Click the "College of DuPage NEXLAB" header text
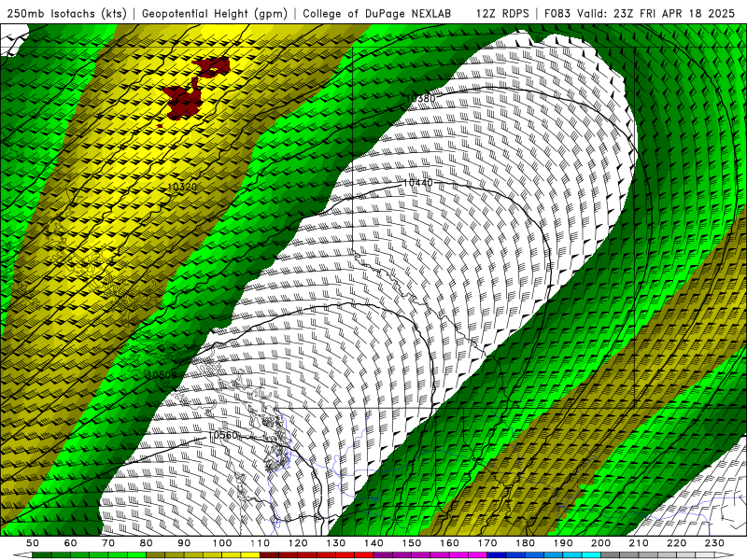 point(377,13)
